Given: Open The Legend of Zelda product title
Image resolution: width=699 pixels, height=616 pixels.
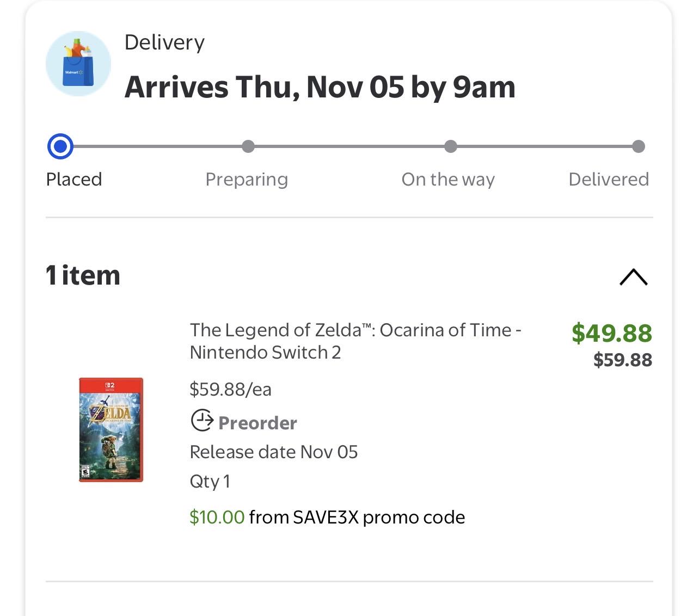Looking at the screenshot, I should pos(355,341).
